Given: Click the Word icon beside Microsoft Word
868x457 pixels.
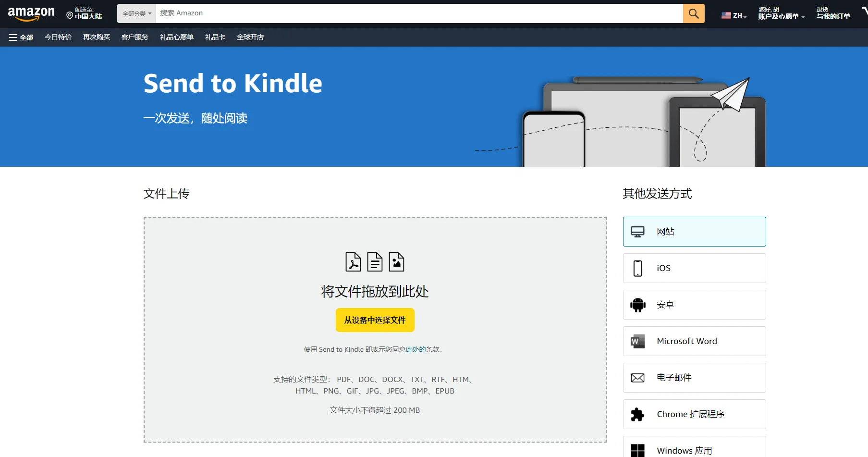Looking at the screenshot, I should pyautogui.click(x=637, y=341).
